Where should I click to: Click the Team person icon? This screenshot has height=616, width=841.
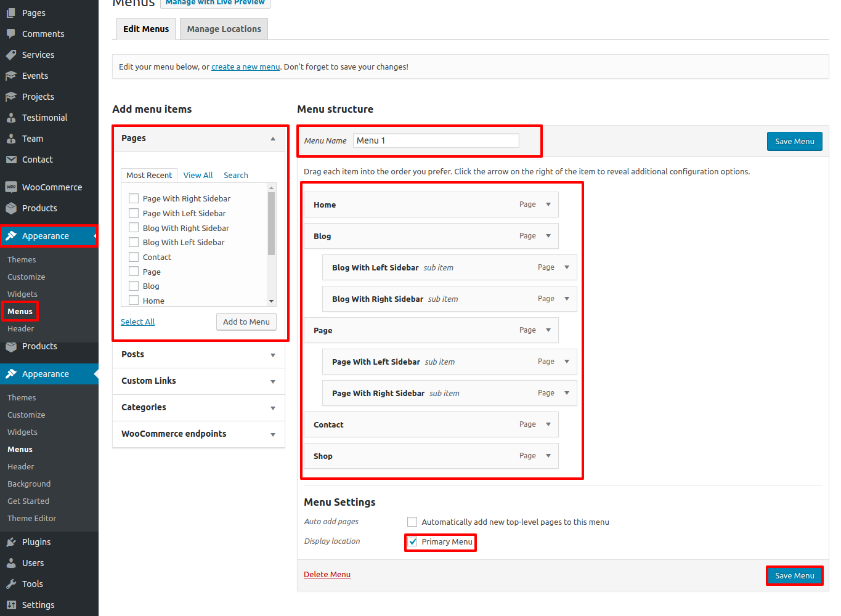tap(11, 139)
